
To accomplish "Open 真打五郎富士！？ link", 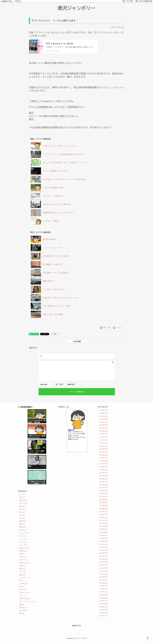I will point(49,281).
